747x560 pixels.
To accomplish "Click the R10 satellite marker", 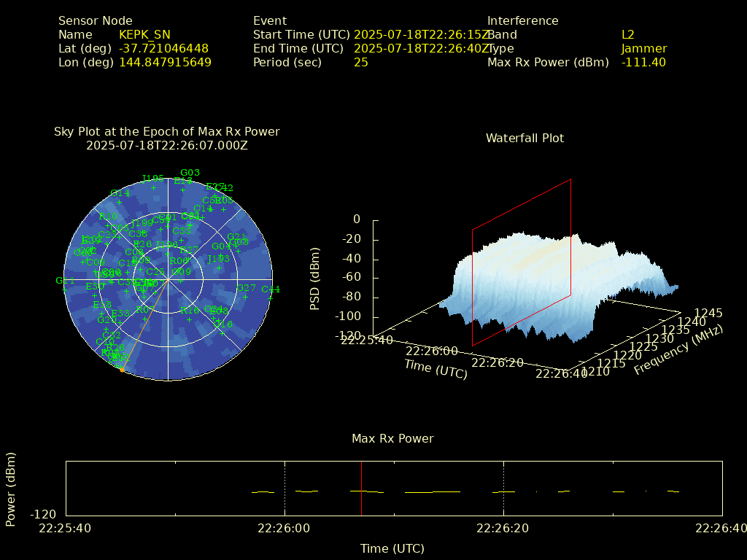I will point(108,225).
